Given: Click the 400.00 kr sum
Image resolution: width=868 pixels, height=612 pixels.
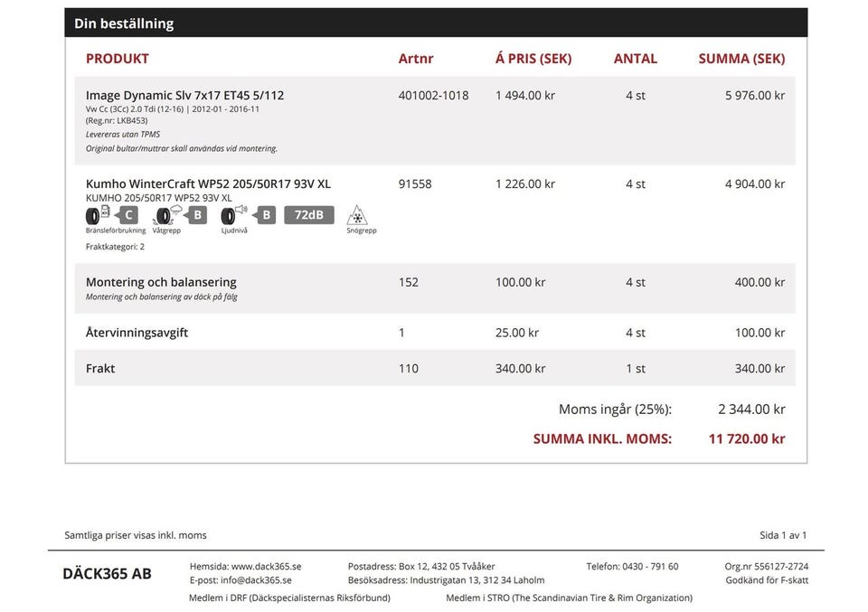Looking at the screenshot, I should 759,282.
